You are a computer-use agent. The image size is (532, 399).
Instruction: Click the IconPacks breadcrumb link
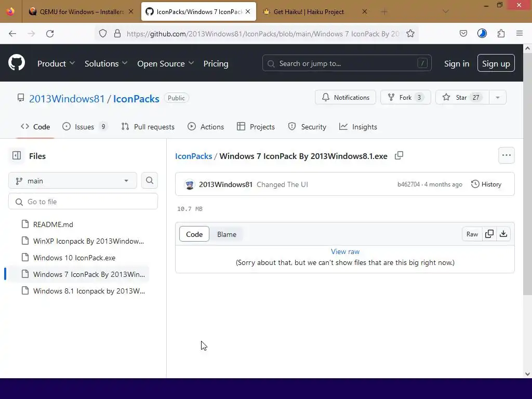pos(193,156)
